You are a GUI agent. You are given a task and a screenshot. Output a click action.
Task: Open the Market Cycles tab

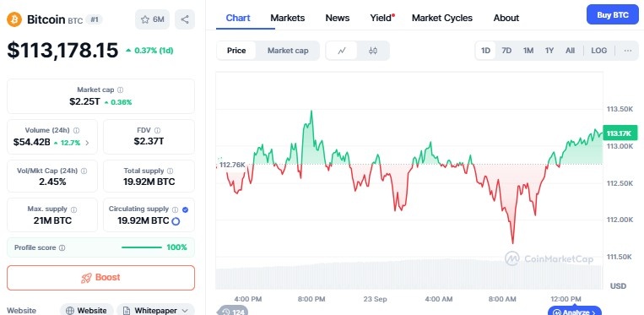[442, 18]
